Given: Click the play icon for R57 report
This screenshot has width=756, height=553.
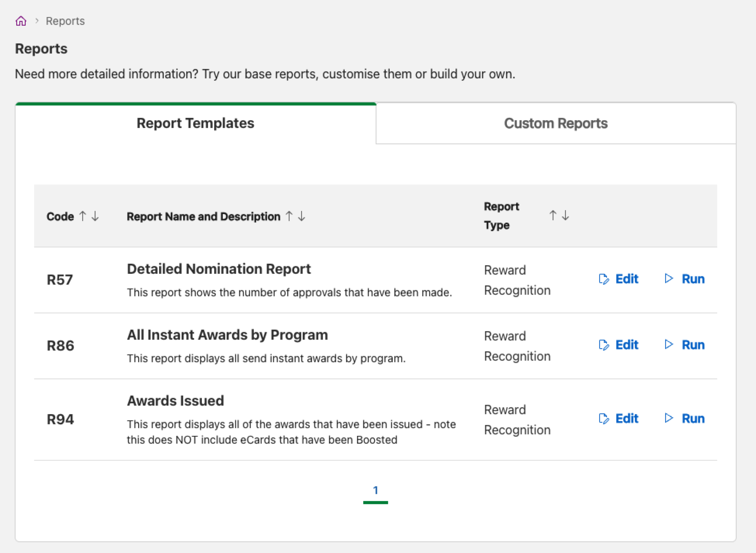Looking at the screenshot, I should tap(669, 278).
